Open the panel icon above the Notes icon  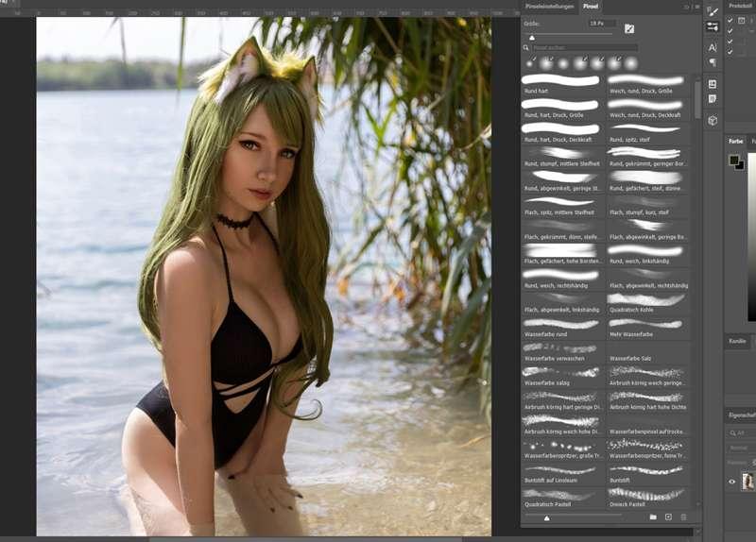pyautogui.click(x=713, y=84)
